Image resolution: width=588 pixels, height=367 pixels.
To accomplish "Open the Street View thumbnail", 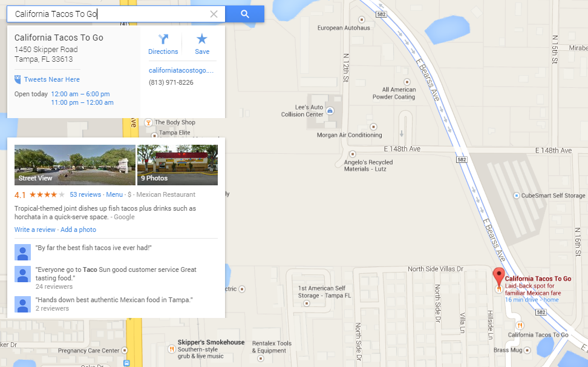I will (x=74, y=165).
